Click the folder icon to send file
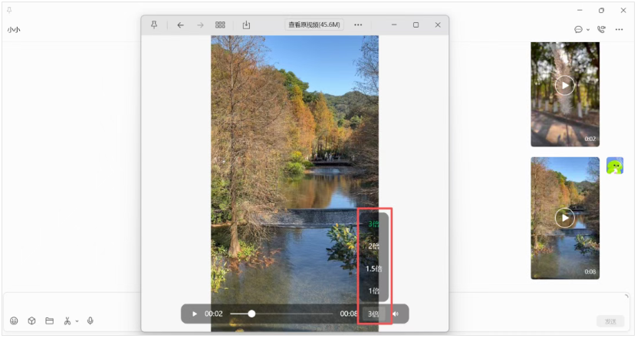The height and width of the screenshot is (355, 644). point(49,320)
